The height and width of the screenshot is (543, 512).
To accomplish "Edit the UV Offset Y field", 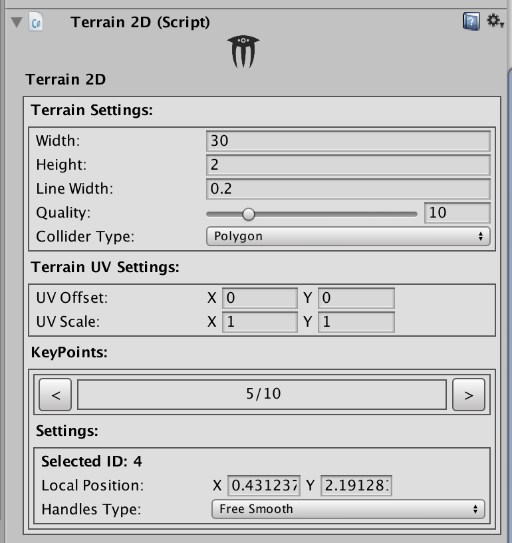I will pyautogui.click(x=356, y=298).
